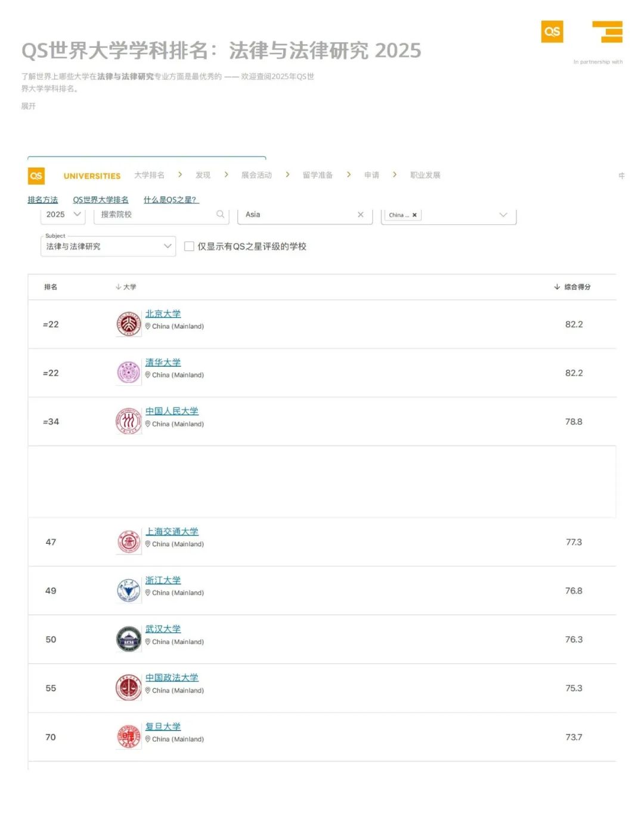Click rank 47 in table
Image resolution: width=644 pixels, height=814 pixels.
point(51,542)
